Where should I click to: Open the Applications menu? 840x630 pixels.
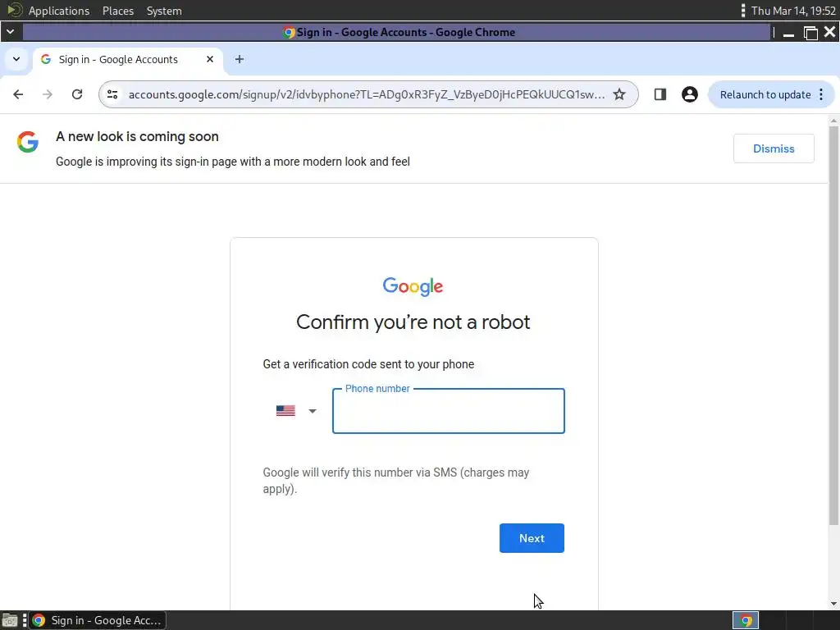59,11
